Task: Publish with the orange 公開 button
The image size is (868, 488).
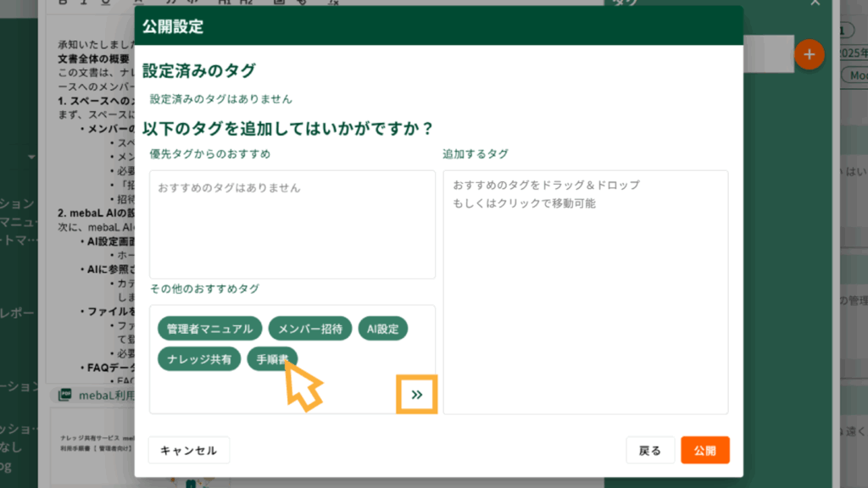Action: 704,450
